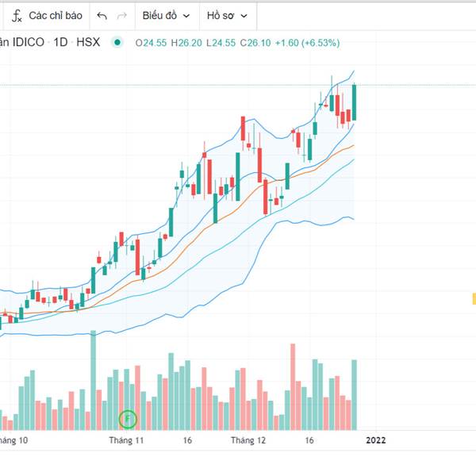Click the 2022 time axis label
This screenshot has height=476, width=476.
(x=376, y=440)
